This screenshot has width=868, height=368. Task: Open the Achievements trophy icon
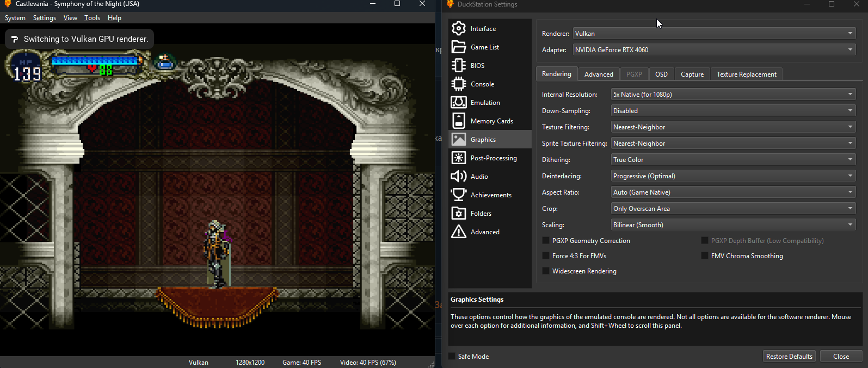459,195
